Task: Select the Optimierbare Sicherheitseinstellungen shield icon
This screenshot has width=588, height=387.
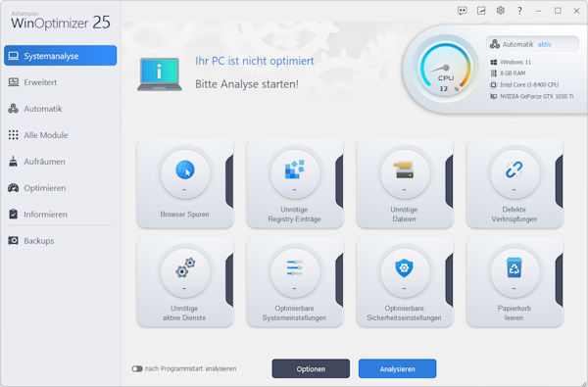Action: (404, 268)
